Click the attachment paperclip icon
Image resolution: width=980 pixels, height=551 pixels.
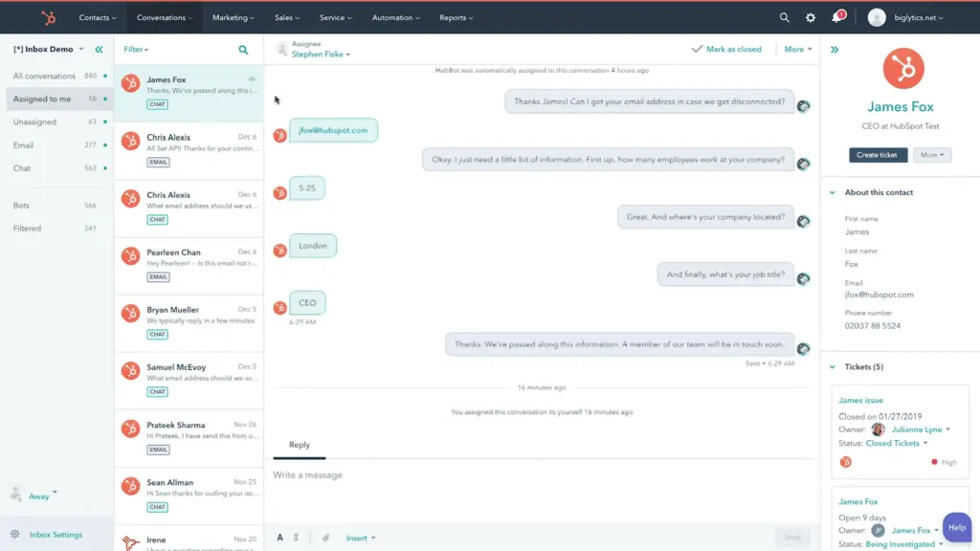point(325,538)
